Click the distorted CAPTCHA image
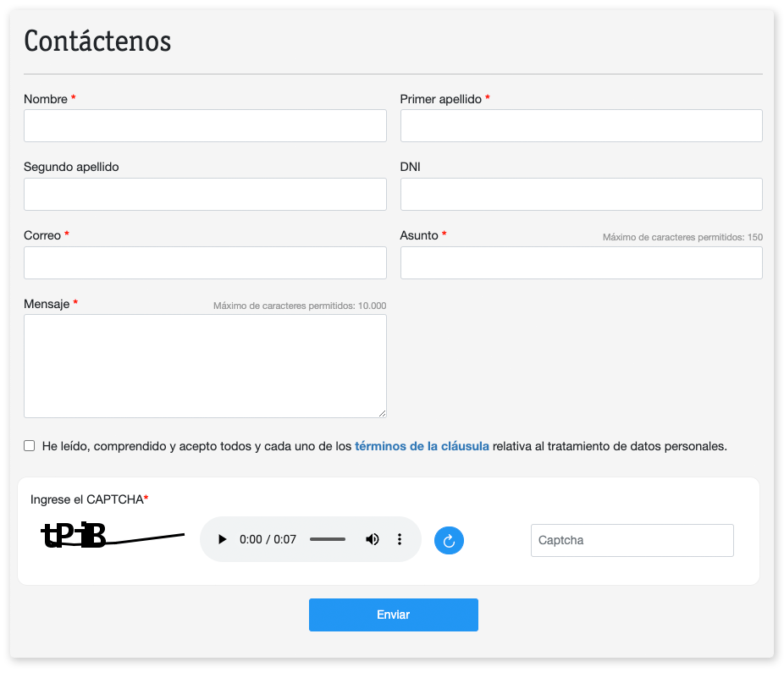This screenshot has width=784, height=678. coord(113,535)
